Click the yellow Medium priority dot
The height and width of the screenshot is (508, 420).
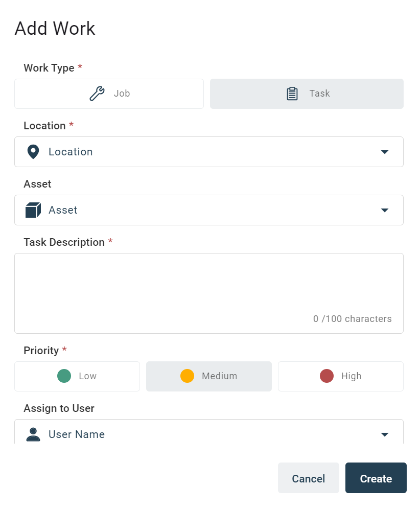[x=188, y=376]
